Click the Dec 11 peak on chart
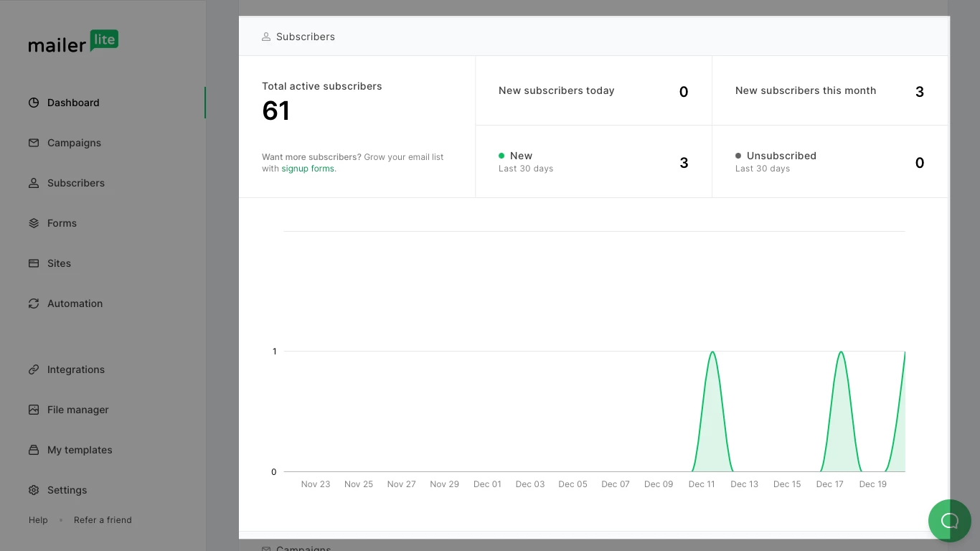This screenshot has width=980, height=551. 712,352
